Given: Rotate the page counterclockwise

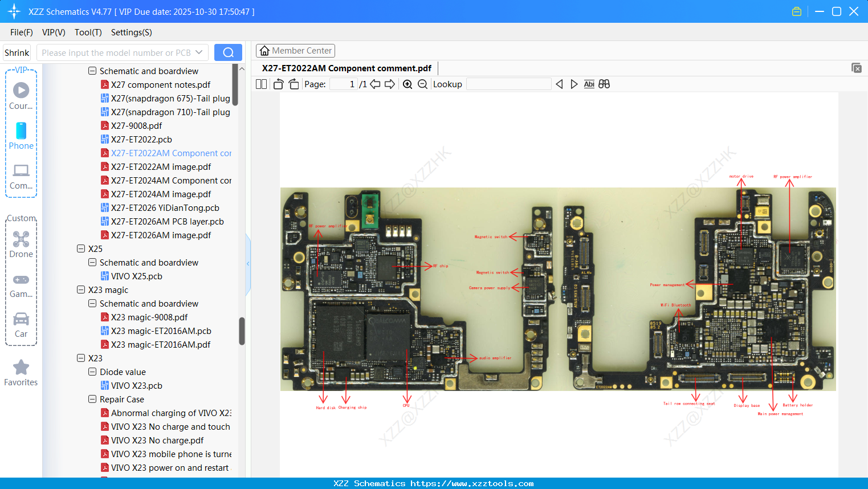Looking at the screenshot, I should (x=278, y=83).
